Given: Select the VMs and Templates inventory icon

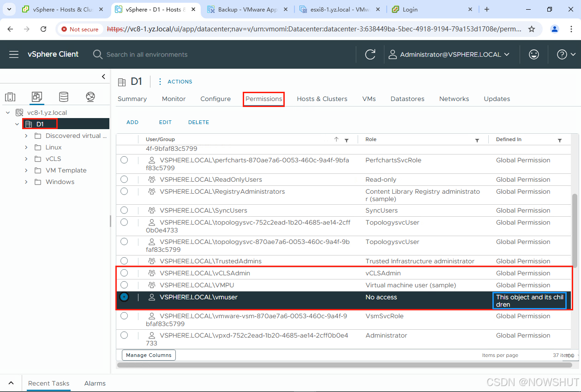Looking at the screenshot, I should point(37,97).
